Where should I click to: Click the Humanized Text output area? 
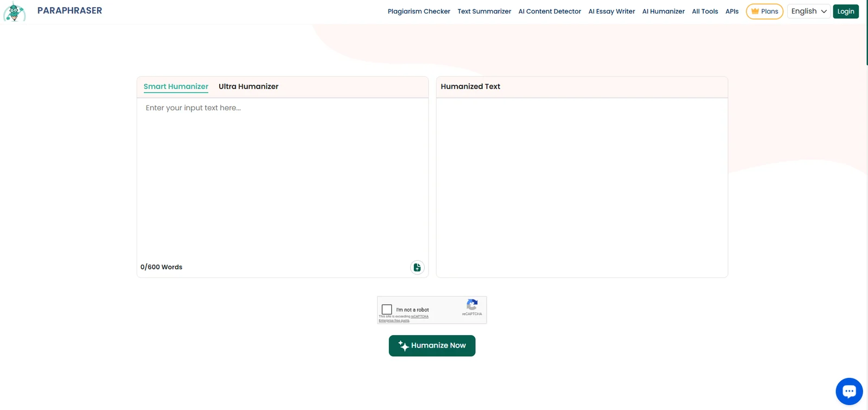(x=582, y=187)
